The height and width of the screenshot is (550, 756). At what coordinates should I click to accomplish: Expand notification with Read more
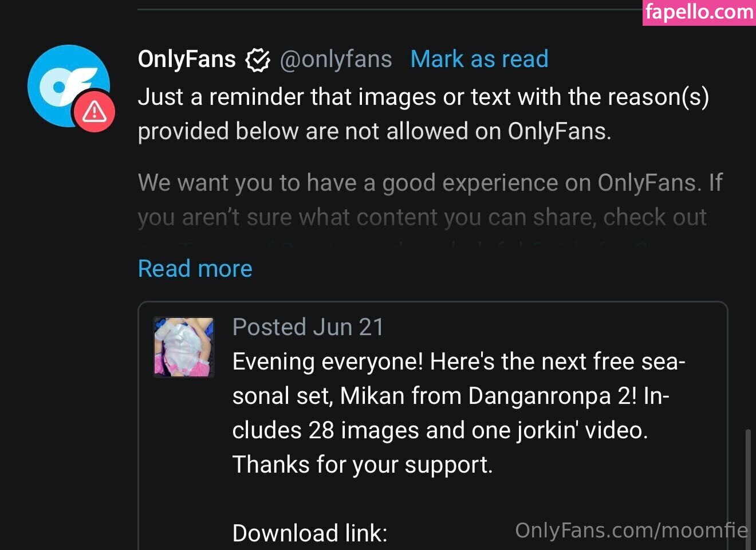coord(195,269)
